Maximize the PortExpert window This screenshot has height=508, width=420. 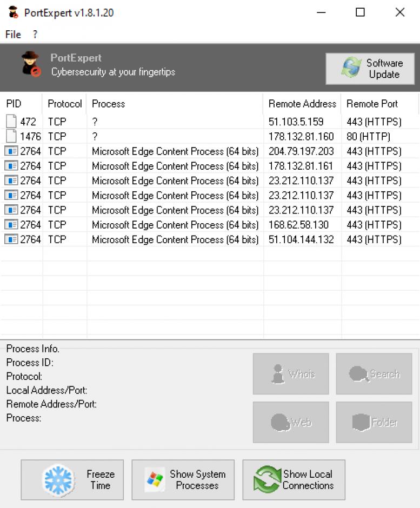[x=360, y=12]
